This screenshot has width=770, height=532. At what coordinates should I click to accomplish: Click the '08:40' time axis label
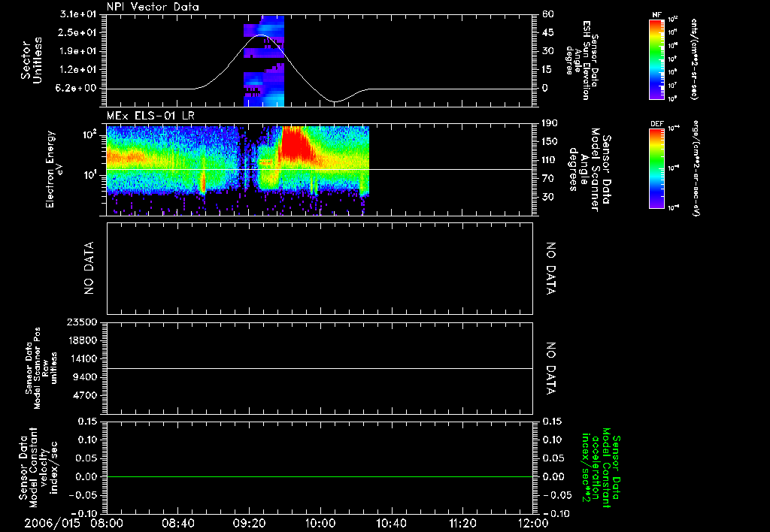(x=177, y=523)
